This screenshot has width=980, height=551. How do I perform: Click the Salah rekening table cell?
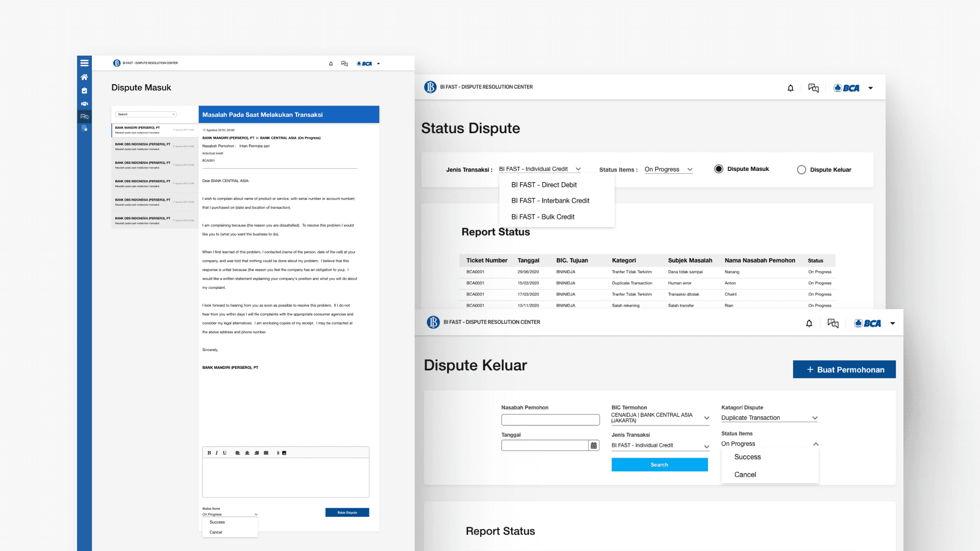click(x=625, y=306)
